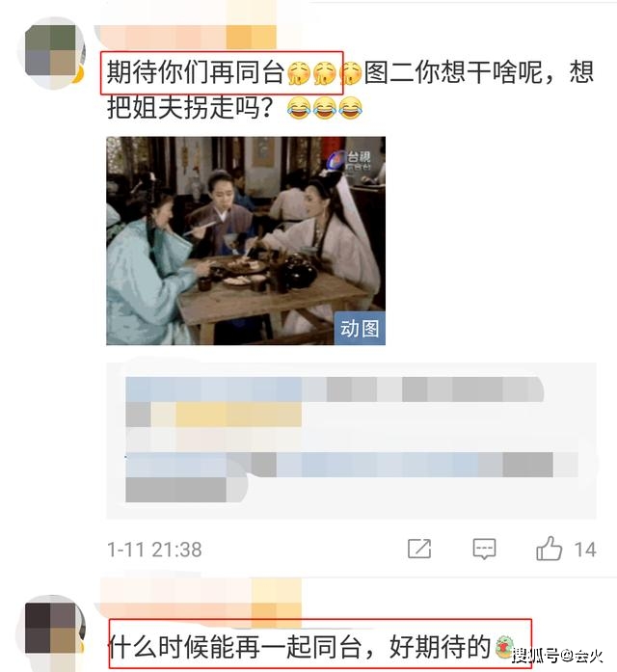This screenshot has height=672, width=617.
Task: Click the like count 14
Action: click(x=585, y=550)
